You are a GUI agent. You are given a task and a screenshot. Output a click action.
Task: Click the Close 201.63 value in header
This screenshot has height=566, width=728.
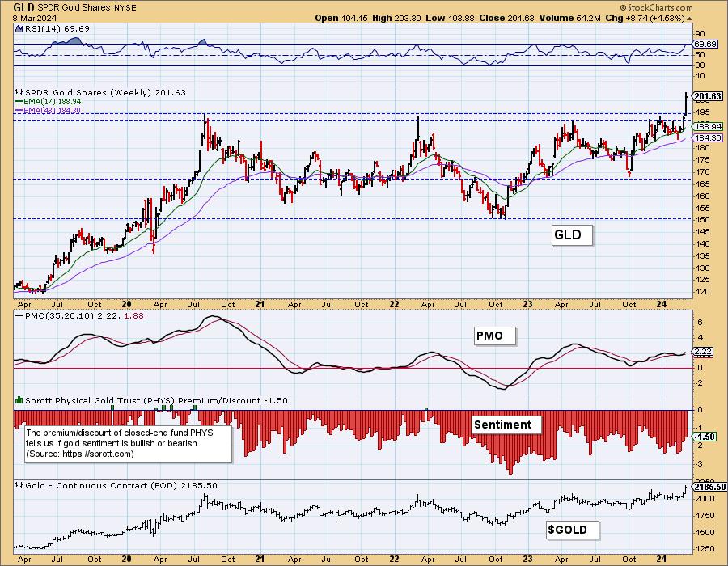click(x=506, y=18)
